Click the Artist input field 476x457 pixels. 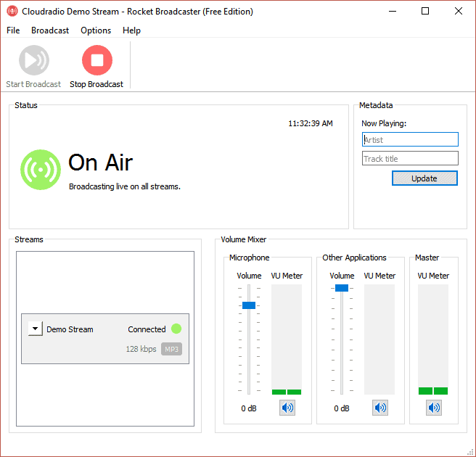tap(410, 139)
